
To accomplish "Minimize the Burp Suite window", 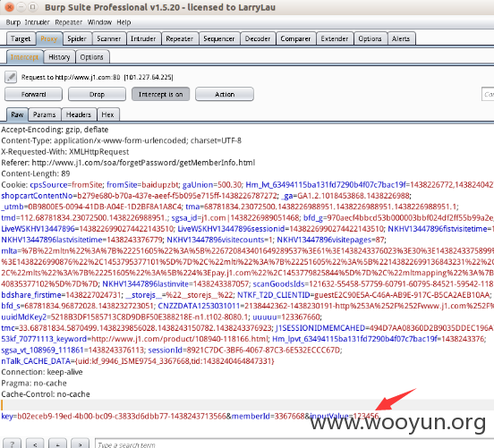I will point(21,6).
